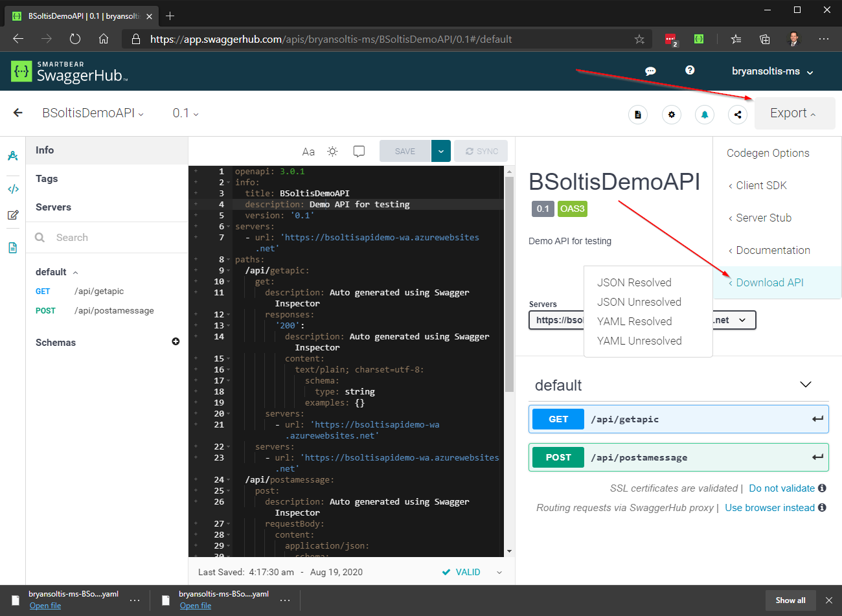Open the help question mark icon

(x=690, y=70)
